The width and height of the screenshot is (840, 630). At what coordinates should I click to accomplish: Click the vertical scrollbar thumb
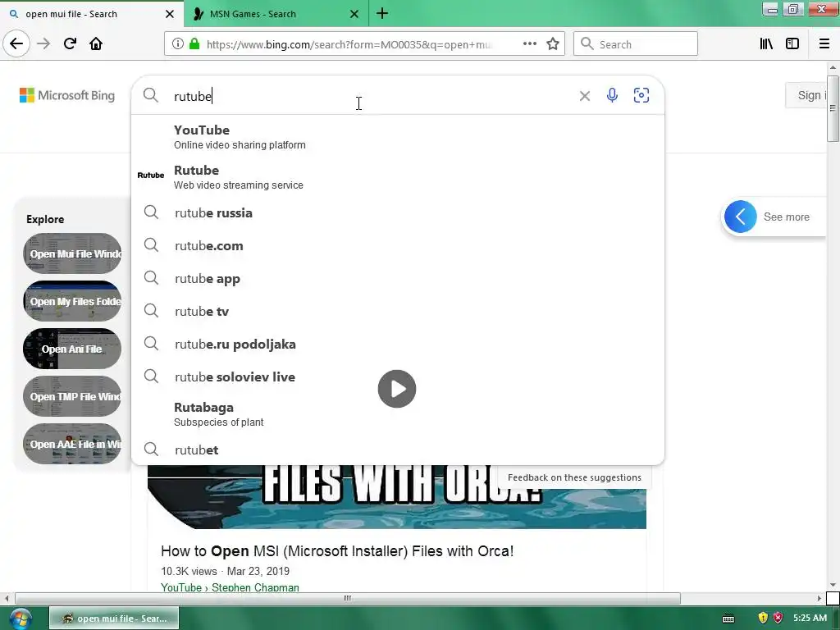(x=833, y=108)
